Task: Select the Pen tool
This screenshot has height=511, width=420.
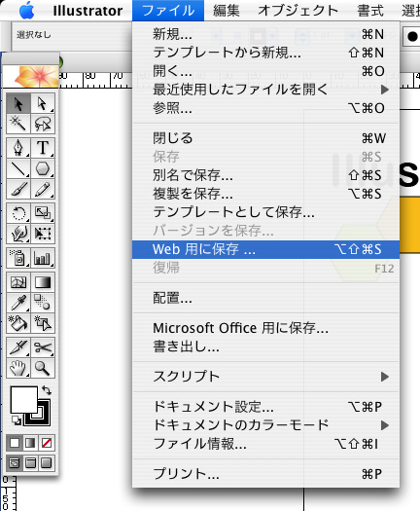Action: click(x=18, y=148)
